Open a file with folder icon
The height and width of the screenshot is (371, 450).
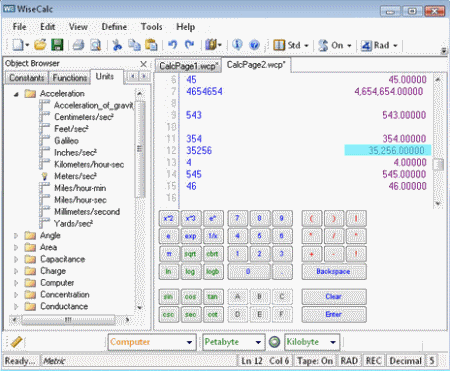point(40,45)
